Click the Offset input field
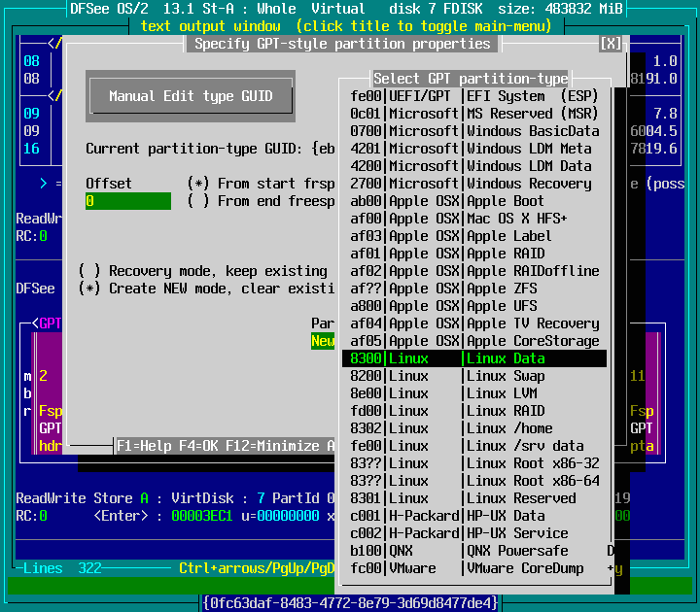 point(127,201)
